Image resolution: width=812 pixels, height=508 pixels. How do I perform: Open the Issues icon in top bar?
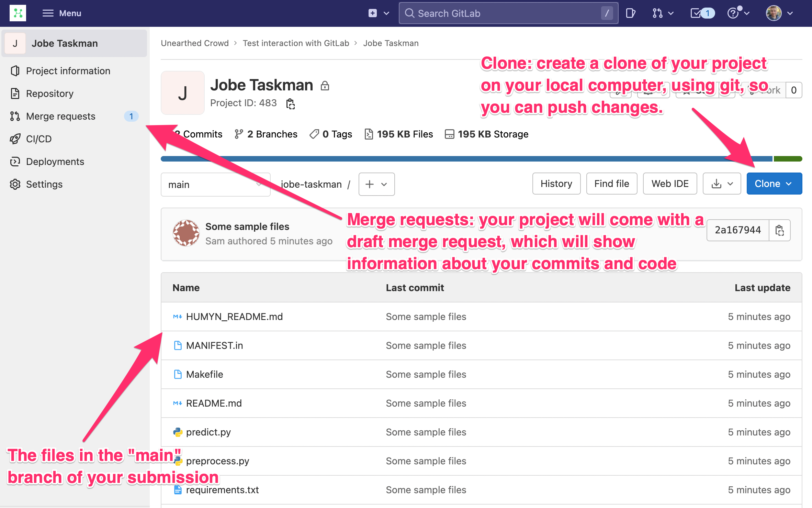click(630, 13)
